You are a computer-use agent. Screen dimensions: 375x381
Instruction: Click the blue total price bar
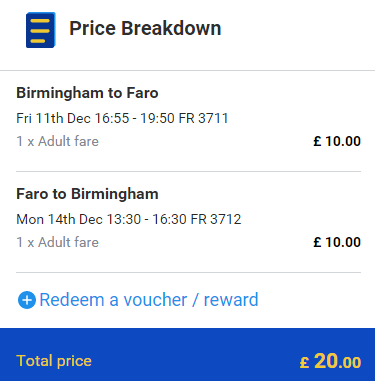click(x=187, y=355)
